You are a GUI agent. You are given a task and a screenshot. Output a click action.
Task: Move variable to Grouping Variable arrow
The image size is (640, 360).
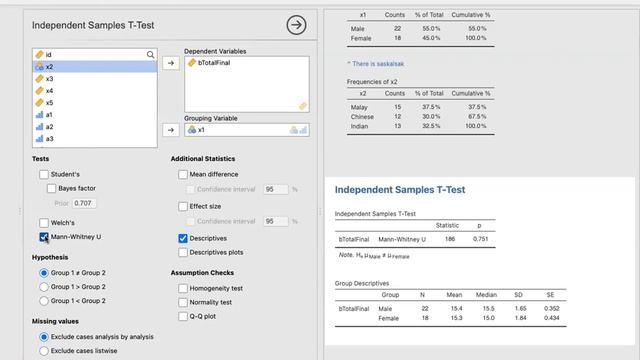(x=171, y=130)
